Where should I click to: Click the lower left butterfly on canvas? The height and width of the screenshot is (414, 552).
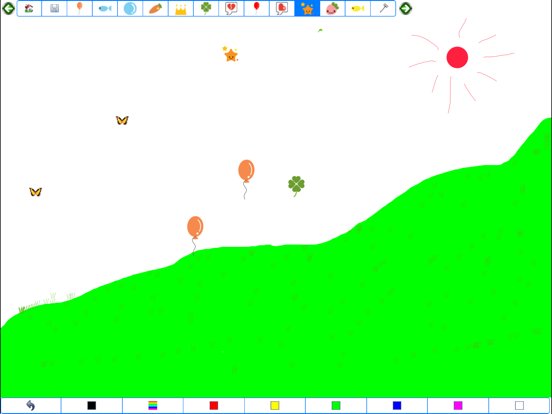(x=36, y=192)
